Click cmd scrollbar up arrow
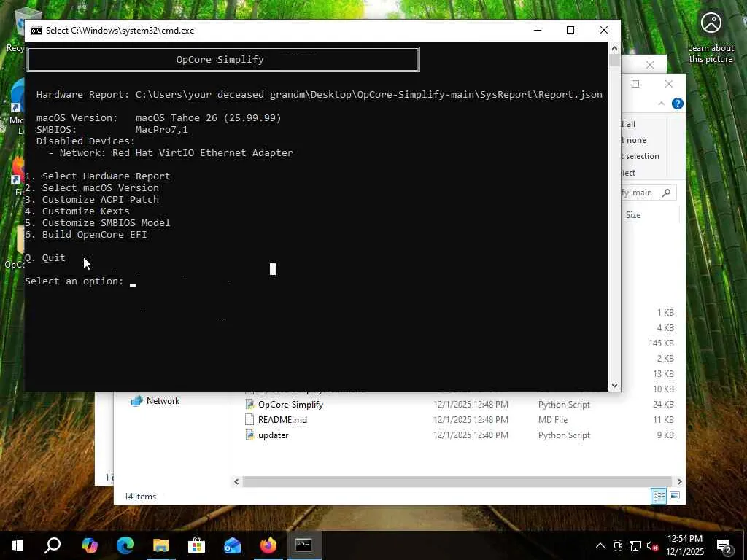The image size is (747, 560). (x=614, y=48)
